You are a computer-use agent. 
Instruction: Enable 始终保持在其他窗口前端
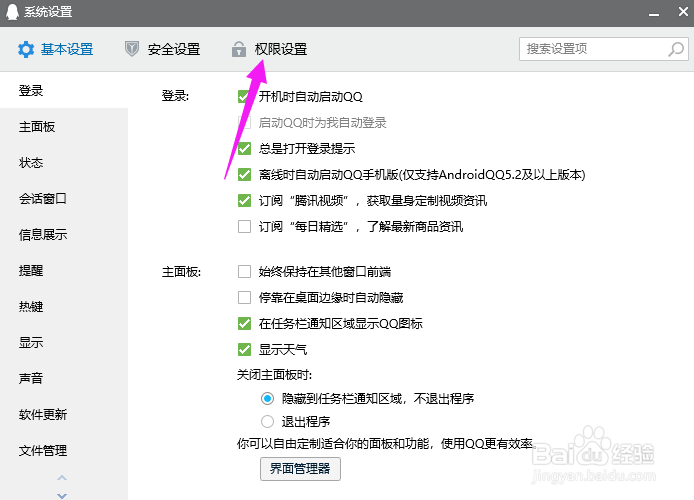(x=244, y=271)
